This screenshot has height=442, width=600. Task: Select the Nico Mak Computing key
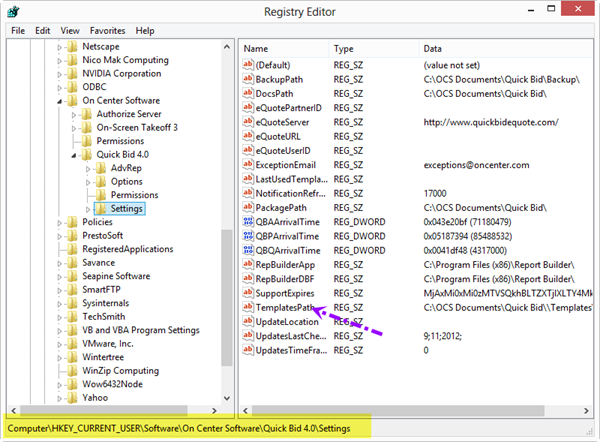[126, 60]
